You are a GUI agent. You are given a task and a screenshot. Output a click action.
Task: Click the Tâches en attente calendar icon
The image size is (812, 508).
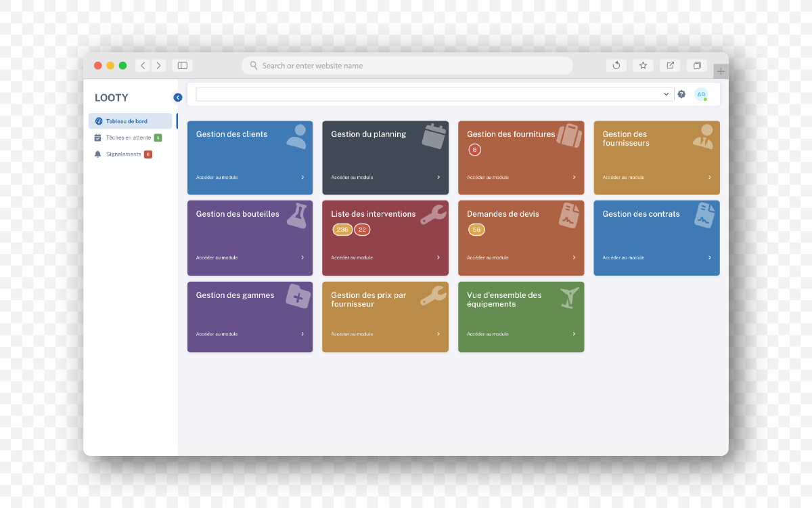click(x=97, y=137)
